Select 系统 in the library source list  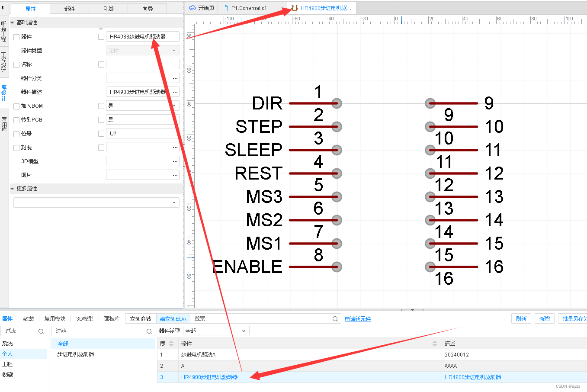pos(7,344)
